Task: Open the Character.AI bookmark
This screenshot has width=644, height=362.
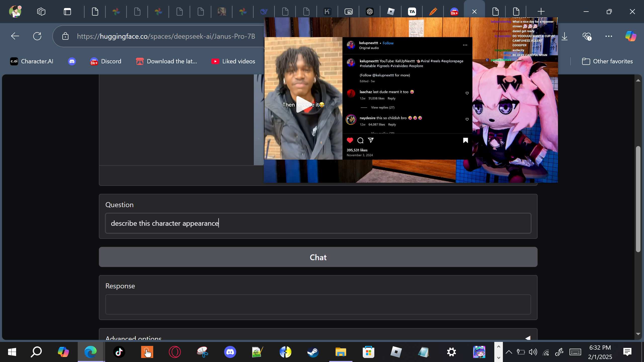Action: point(32,61)
